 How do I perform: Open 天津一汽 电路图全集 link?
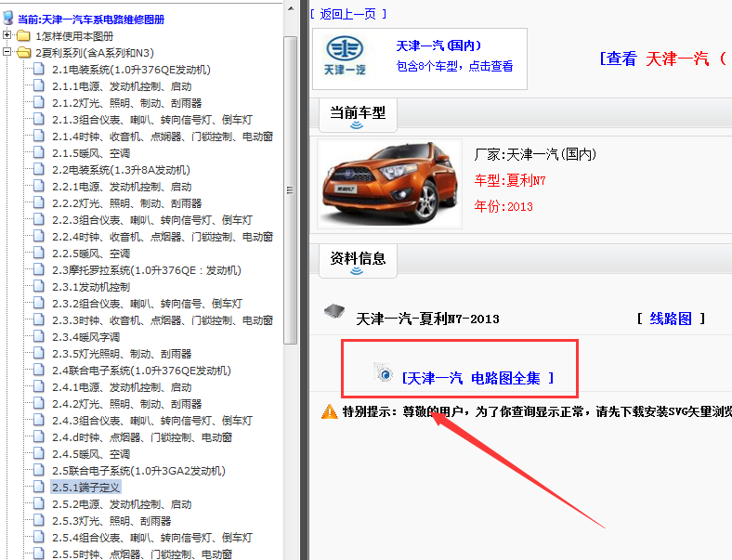click(477, 378)
